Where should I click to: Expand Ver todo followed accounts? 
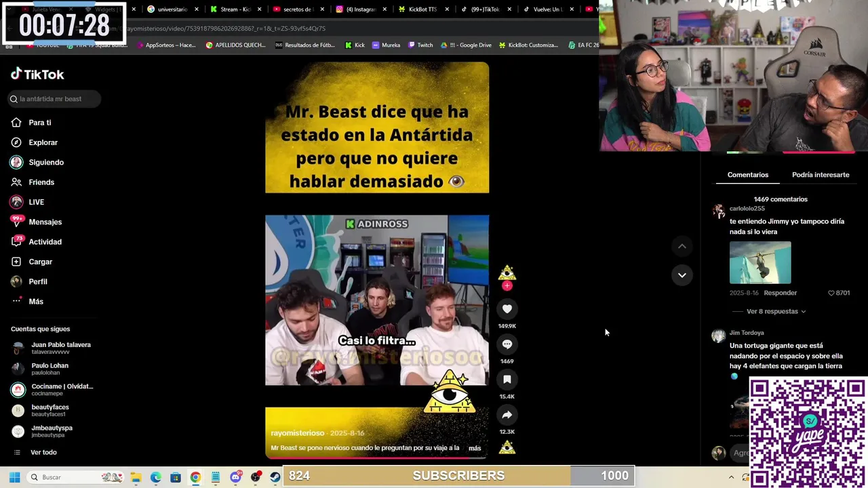pos(35,452)
